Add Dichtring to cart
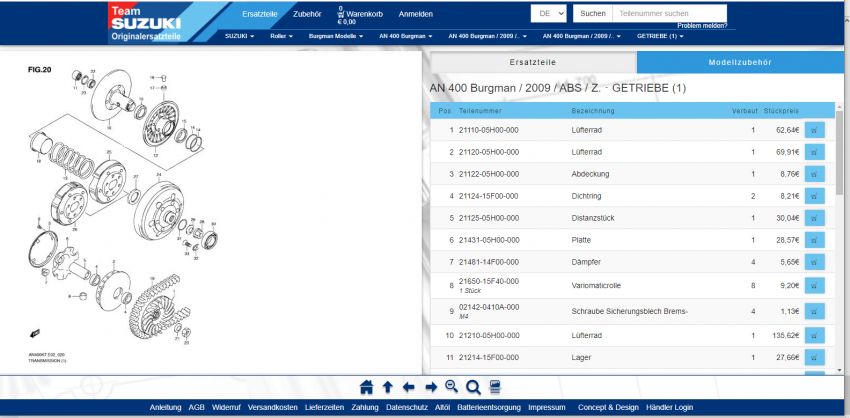The width and height of the screenshot is (850, 418). pyautogui.click(x=814, y=196)
